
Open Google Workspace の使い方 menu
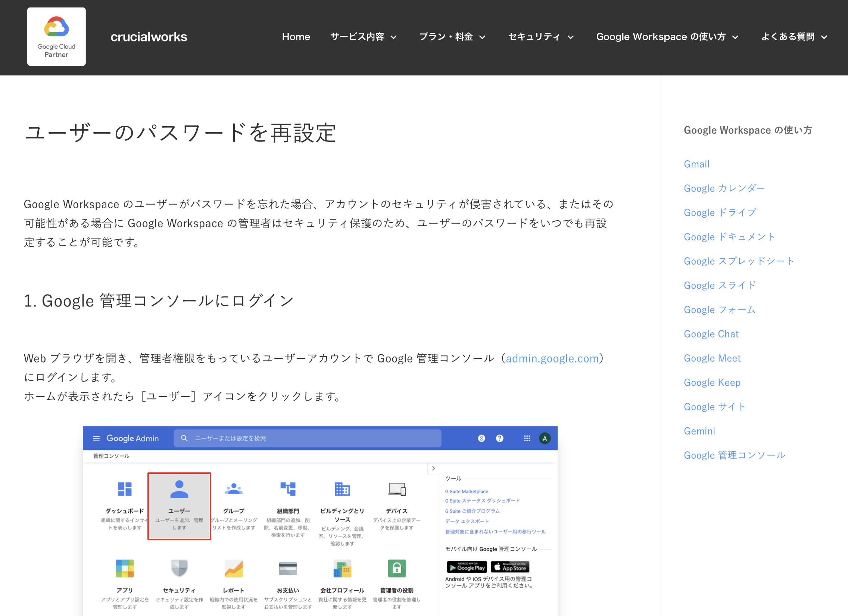(667, 37)
